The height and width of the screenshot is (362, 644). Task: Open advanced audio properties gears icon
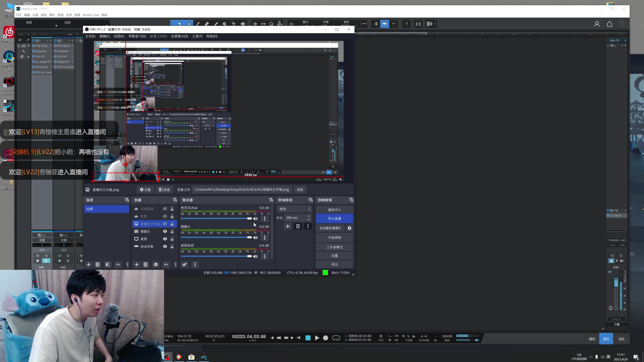[x=185, y=264]
